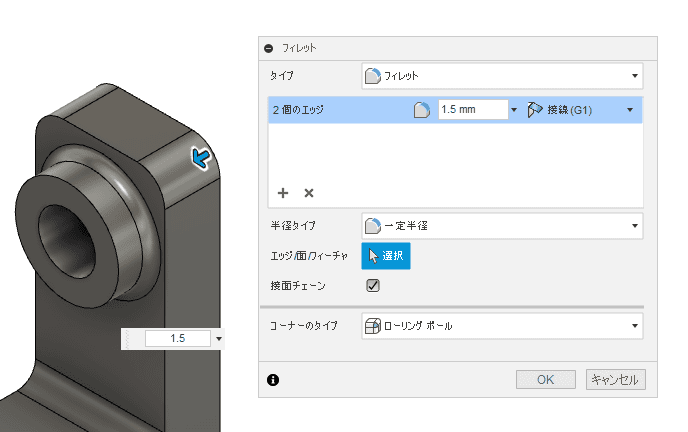The height and width of the screenshot is (432, 688).
Task: Add a new selection set with plus
Action: [x=283, y=193]
